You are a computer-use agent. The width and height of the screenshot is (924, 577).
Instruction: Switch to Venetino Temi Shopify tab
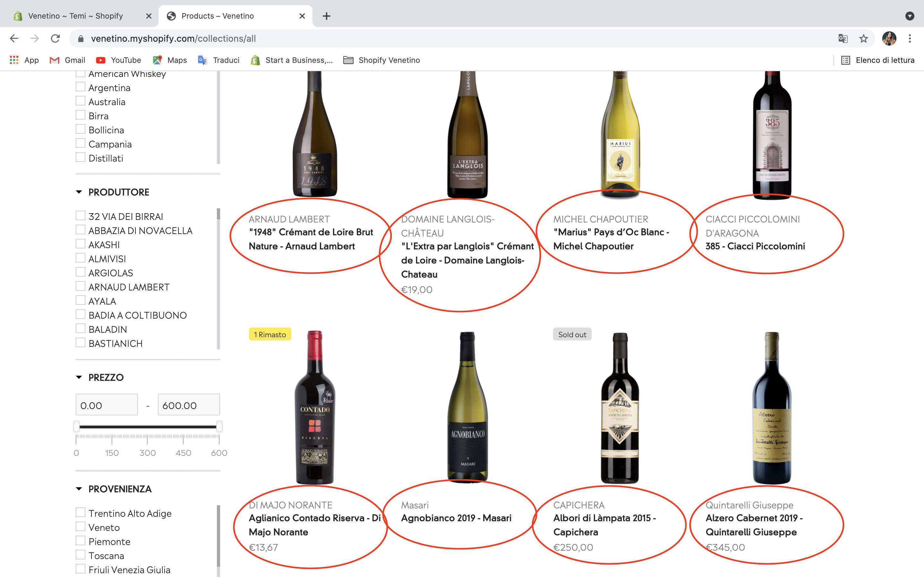click(x=76, y=16)
